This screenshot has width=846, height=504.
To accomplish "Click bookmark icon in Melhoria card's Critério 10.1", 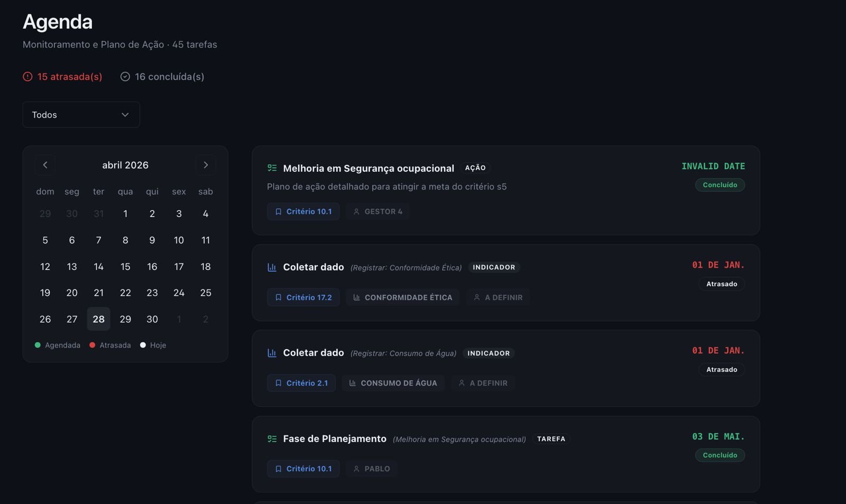I will (x=278, y=211).
